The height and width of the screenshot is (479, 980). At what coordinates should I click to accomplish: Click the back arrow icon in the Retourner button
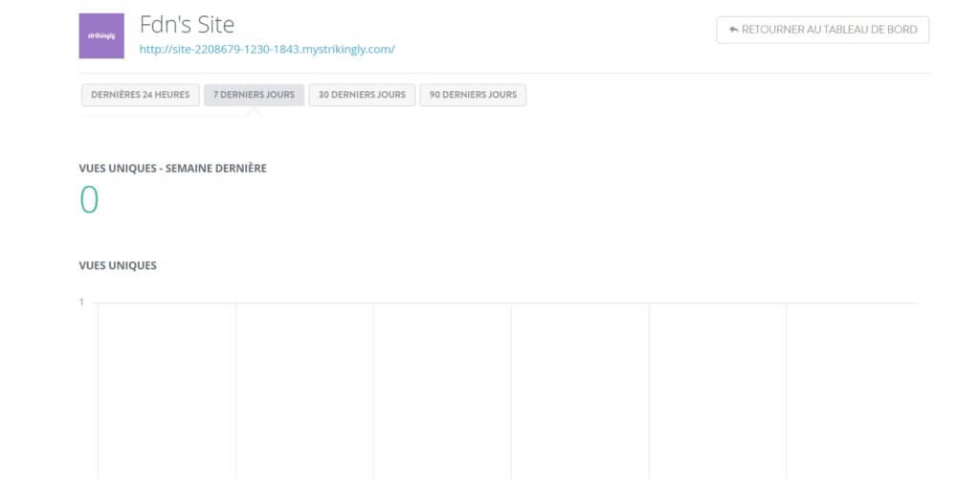[x=734, y=30]
